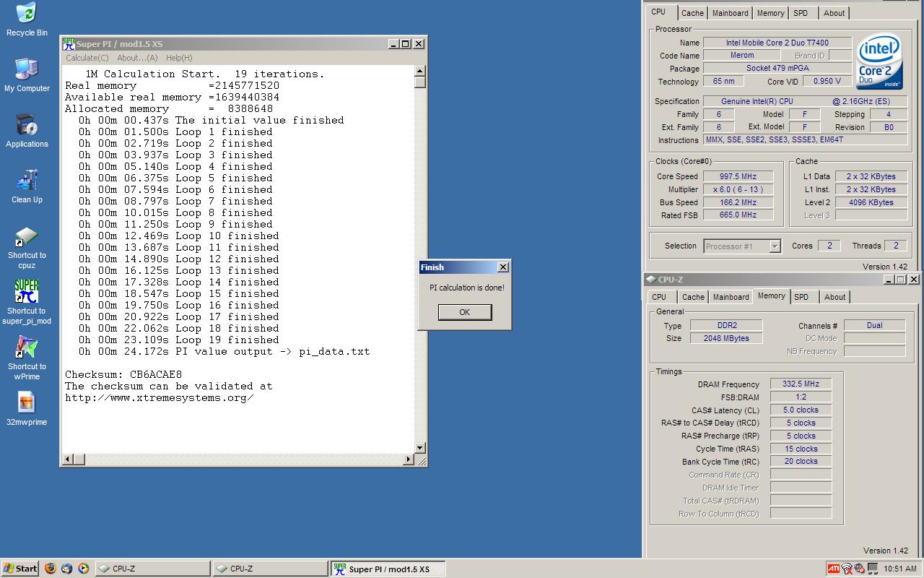Open About tab in upper CPU-Z
924x578 pixels.
tap(834, 13)
